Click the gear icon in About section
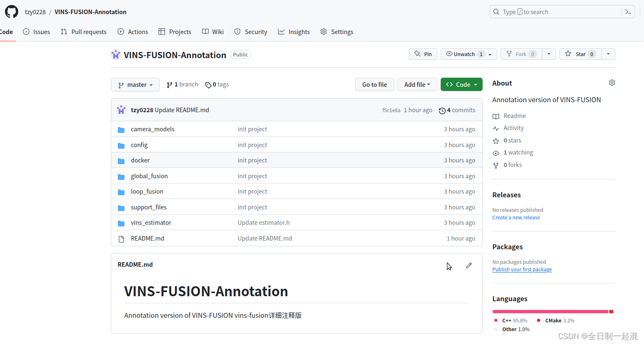This screenshot has height=344, width=644. click(612, 83)
